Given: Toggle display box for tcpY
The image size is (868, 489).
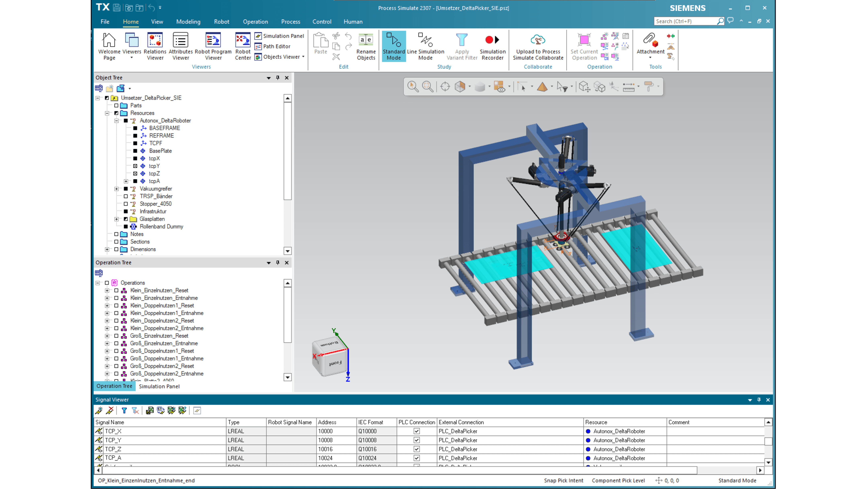Looking at the screenshot, I should pos(135,166).
